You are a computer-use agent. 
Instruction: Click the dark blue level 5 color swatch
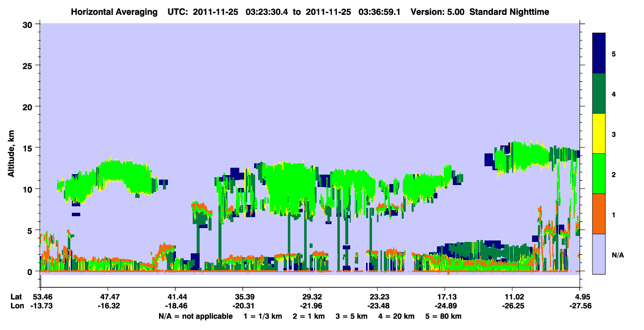click(x=599, y=53)
